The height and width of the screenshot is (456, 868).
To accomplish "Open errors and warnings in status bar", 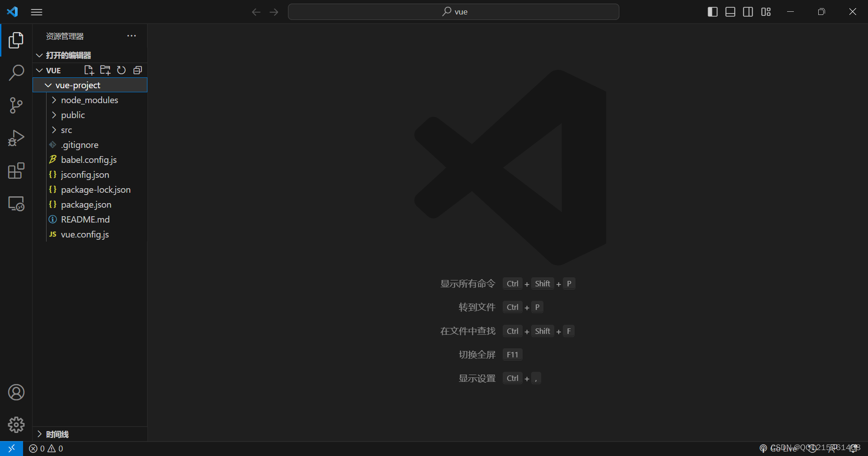I will coord(46,449).
